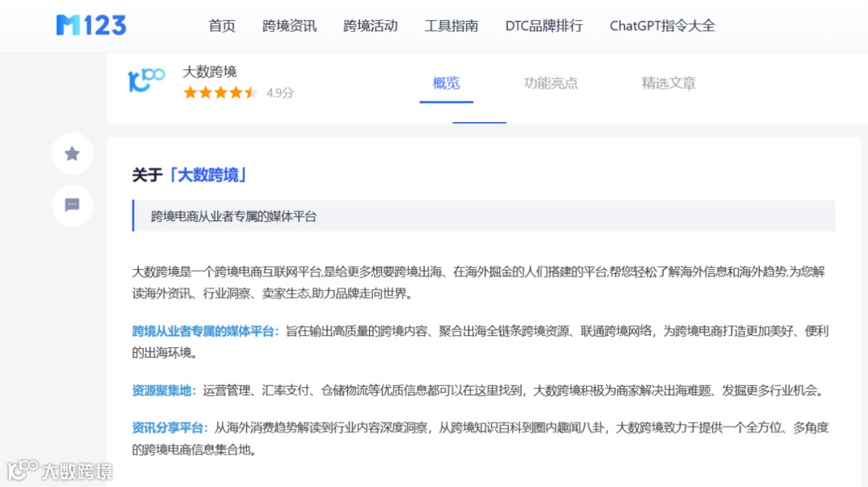Click the 大数跨境 brand logo icon
868x487 pixels.
pyautogui.click(x=146, y=80)
